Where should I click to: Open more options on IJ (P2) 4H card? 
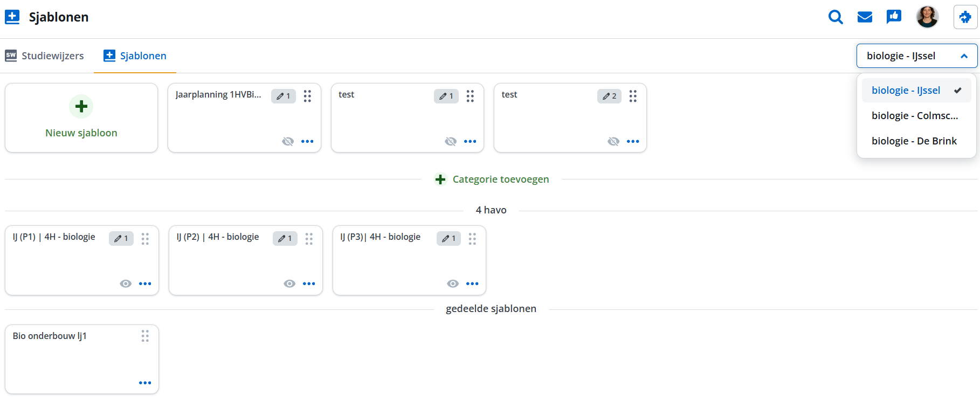click(x=309, y=284)
